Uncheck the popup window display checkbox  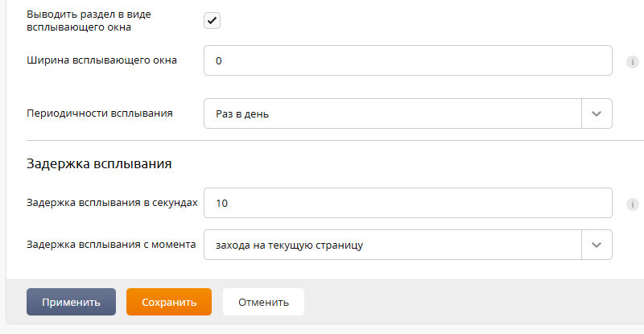tap(212, 21)
